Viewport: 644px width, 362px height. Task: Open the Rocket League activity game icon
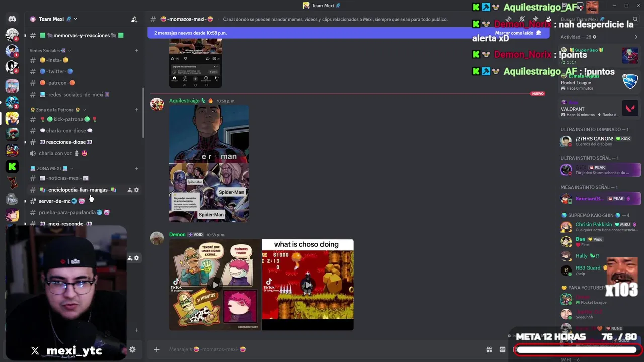[x=630, y=82]
